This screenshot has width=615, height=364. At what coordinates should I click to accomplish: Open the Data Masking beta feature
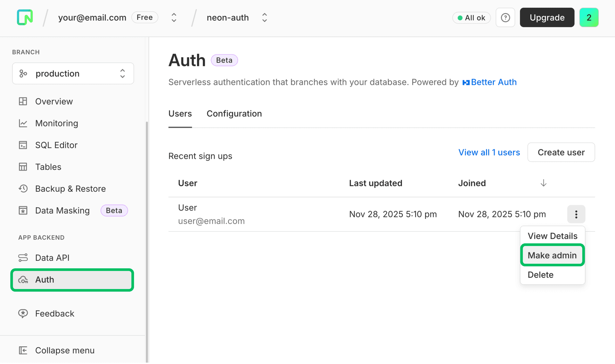[62, 210]
